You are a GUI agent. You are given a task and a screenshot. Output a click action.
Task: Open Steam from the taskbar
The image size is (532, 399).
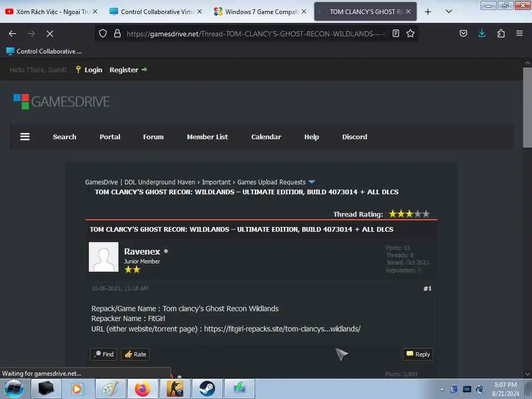(x=207, y=389)
